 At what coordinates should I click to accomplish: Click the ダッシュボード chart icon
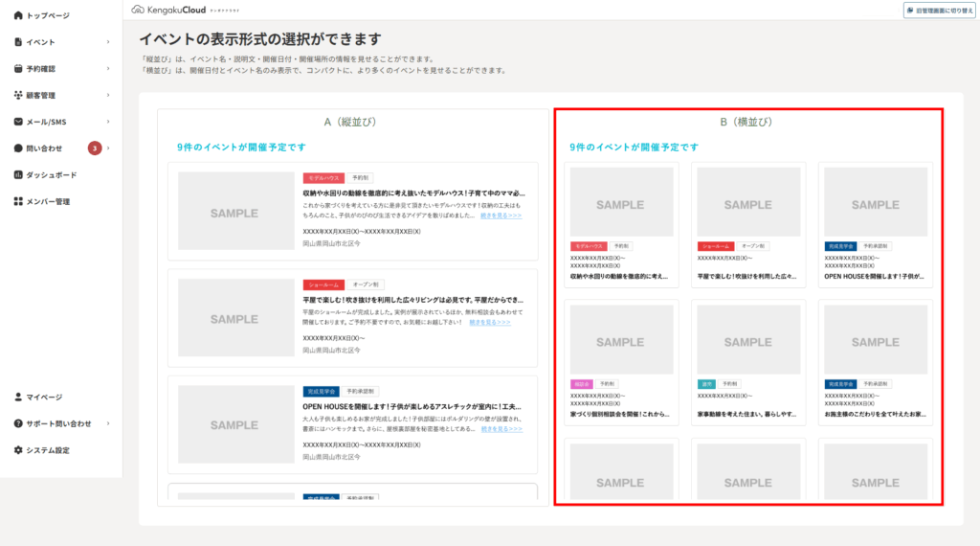pyautogui.click(x=18, y=175)
